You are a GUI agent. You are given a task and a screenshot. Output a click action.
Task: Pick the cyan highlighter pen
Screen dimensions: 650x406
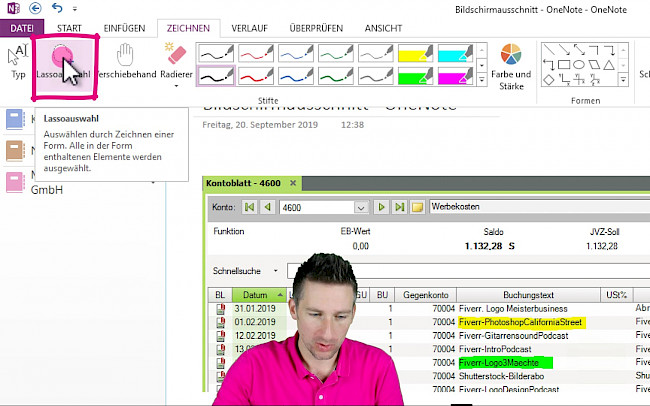(457, 51)
